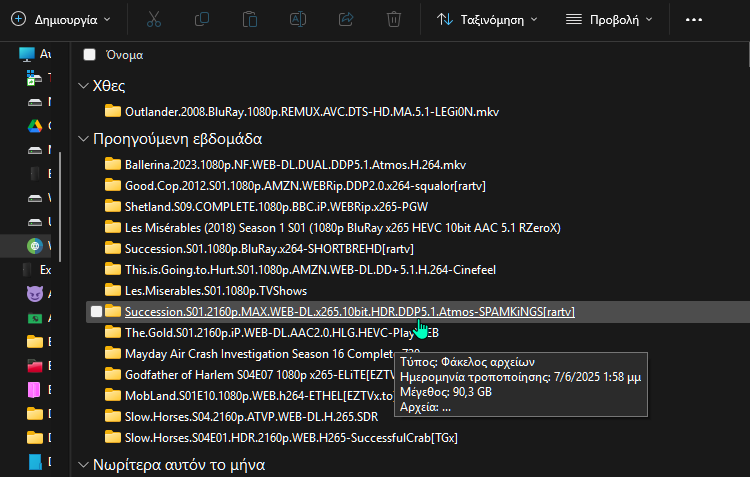The image size is (750, 477).
Task: Collapse the Νωρίτερα αυτόν το μήνα group
Action: coord(83,465)
